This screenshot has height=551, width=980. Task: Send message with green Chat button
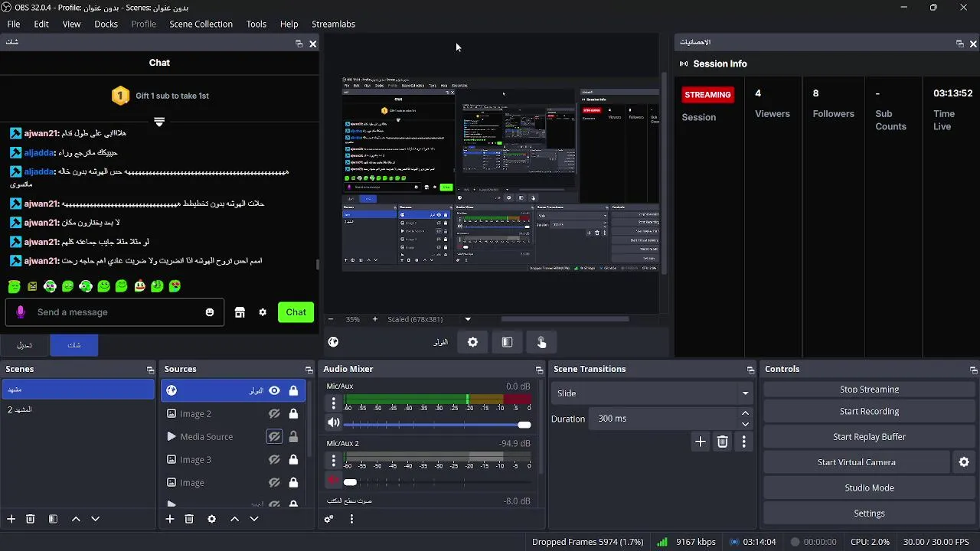(x=296, y=312)
